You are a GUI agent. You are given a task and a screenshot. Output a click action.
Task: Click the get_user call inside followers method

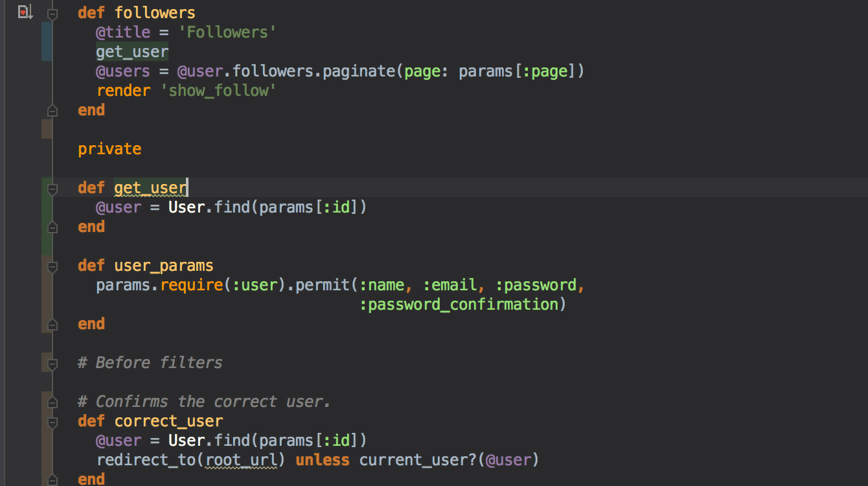(x=132, y=52)
